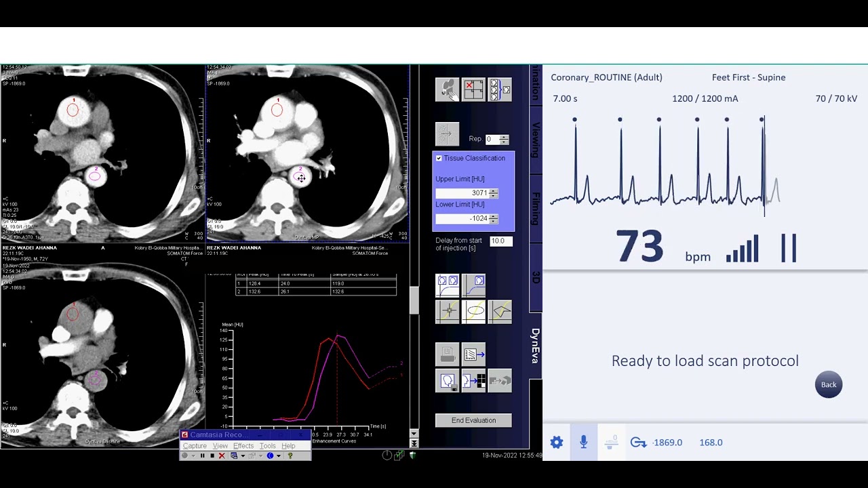The width and height of the screenshot is (868, 488).
Task: Click the chart panel scrollbar thumb
Action: pos(414,300)
